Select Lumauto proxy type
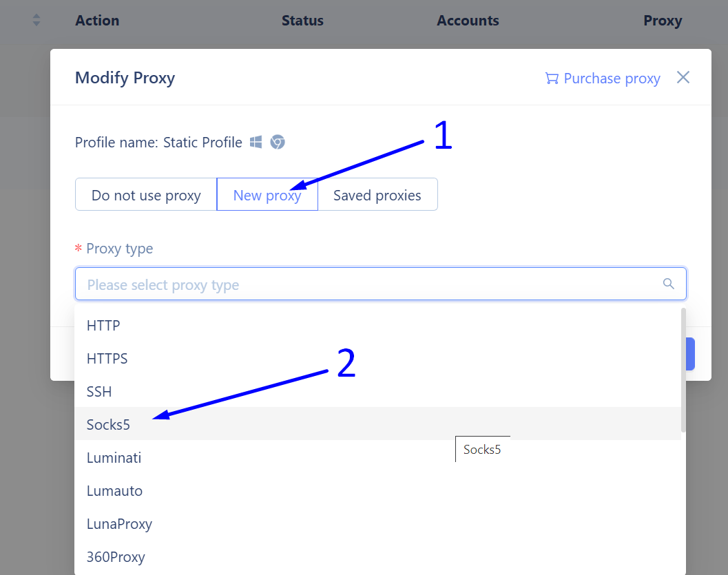728x575 pixels. [x=377, y=490]
